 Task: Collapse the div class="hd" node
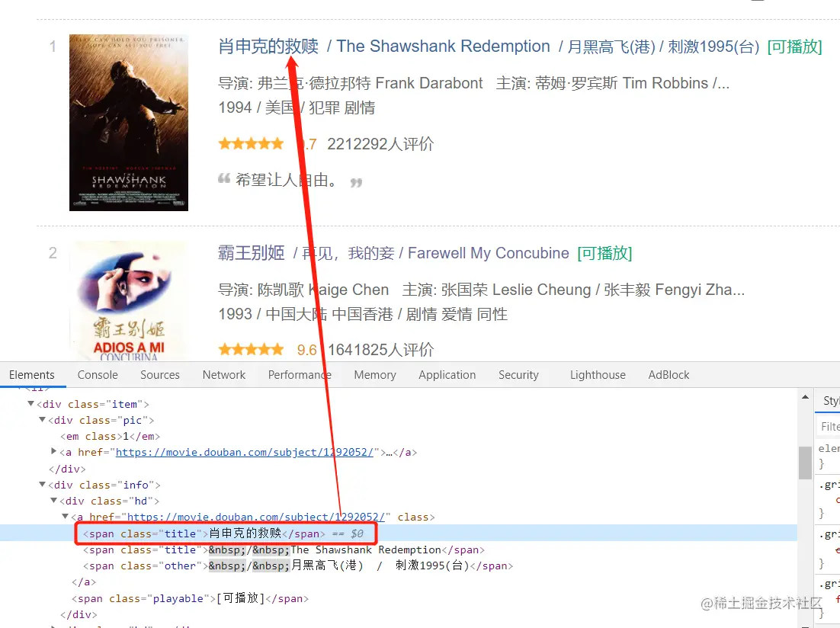coord(53,501)
